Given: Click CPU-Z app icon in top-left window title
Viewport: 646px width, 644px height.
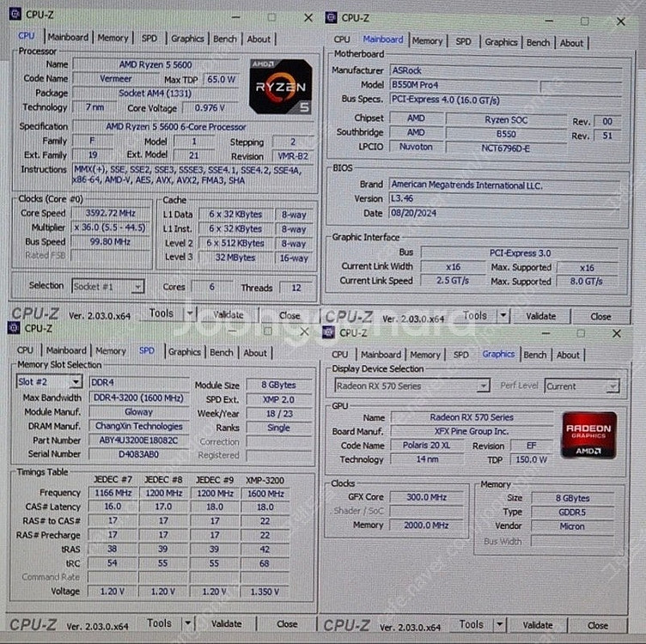Looking at the screenshot, I should click(x=15, y=14).
